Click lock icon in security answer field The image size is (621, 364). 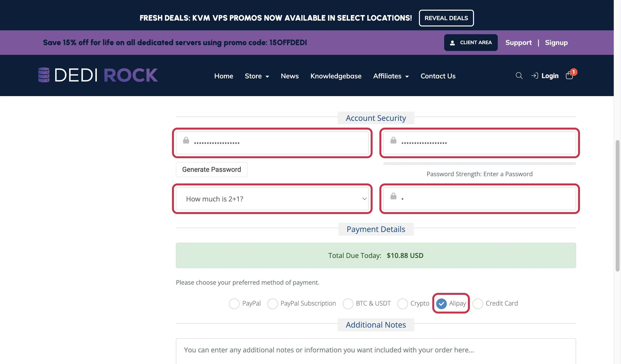[x=393, y=196]
